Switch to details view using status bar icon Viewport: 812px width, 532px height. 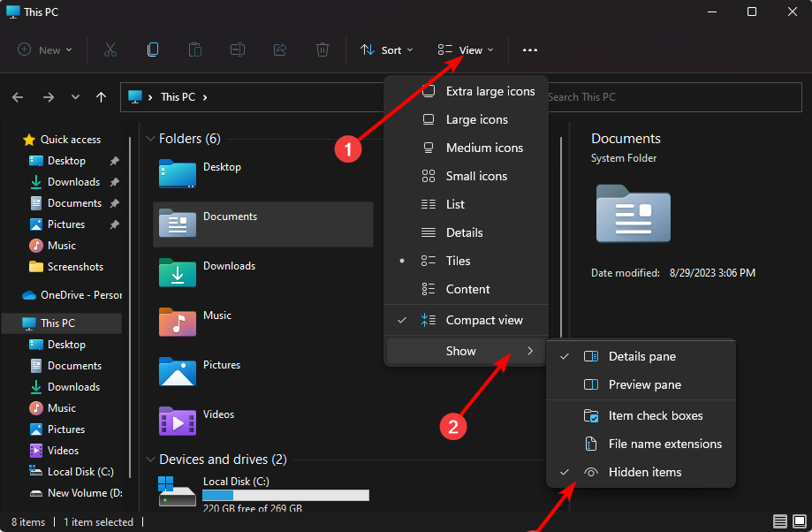[780, 521]
